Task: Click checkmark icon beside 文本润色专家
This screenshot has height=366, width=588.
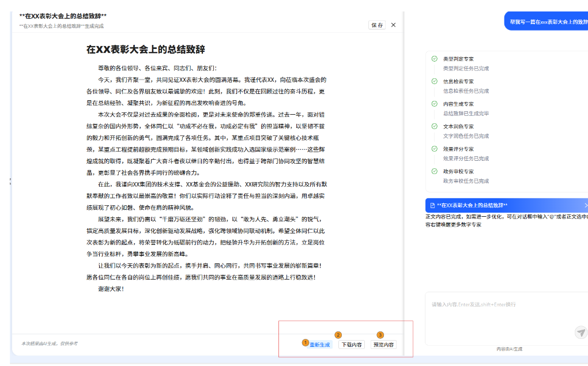Action: coord(434,126)
